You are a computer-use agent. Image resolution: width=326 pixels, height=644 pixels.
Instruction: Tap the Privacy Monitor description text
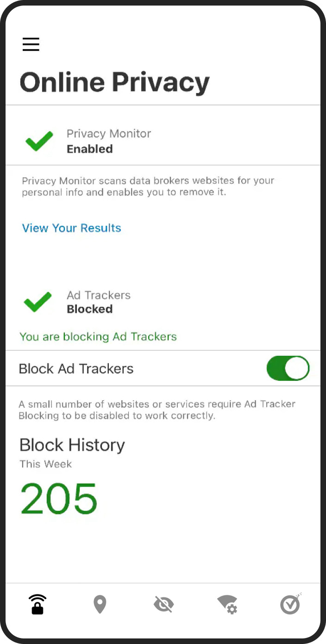pyautogui.click(x=148, y=186)
